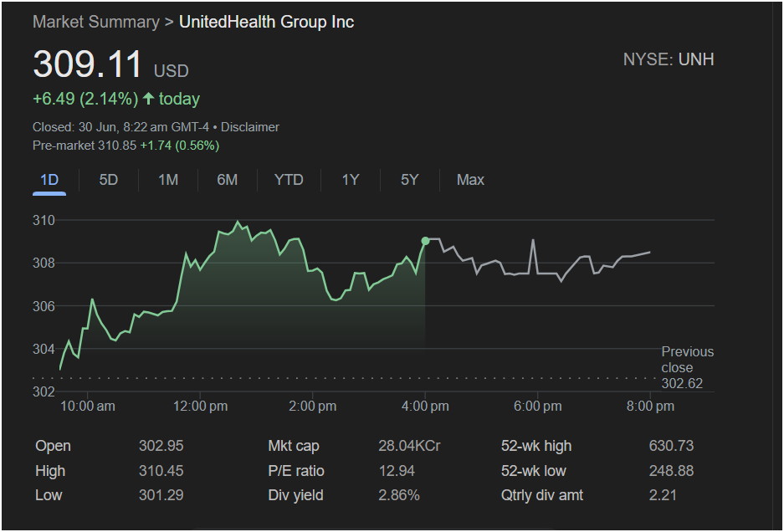Click the Pre-market 310.85 price text
The width and height of the screenshot is (784, 532).
[x=84, y=146]
